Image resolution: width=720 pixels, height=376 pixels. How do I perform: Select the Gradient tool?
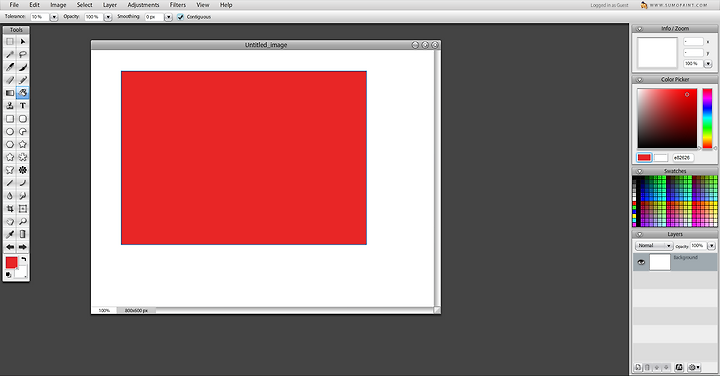pos(10,93)
